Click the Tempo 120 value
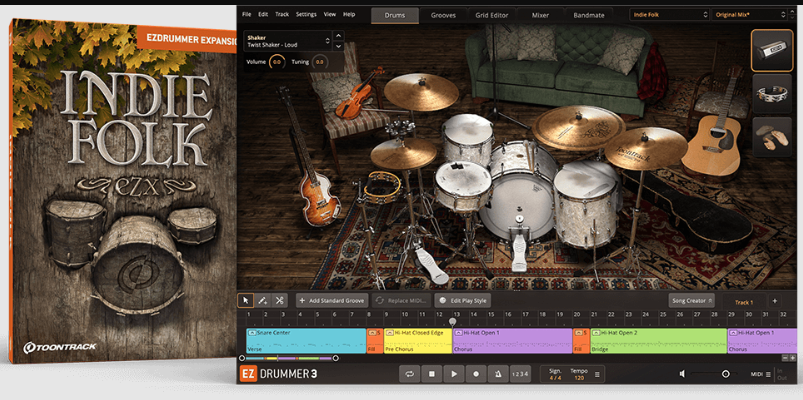The height and width of the screenshot is (400, 803). click(579, 378)
